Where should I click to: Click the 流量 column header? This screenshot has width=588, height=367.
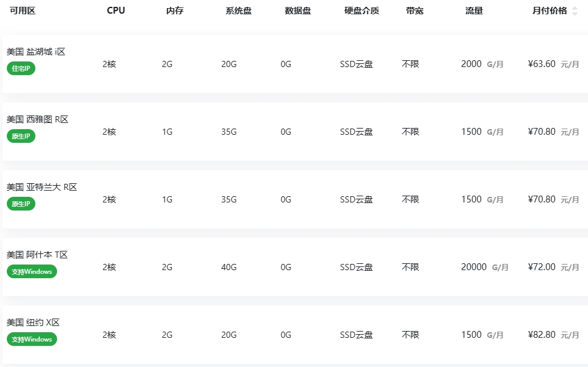pos(474,11)
